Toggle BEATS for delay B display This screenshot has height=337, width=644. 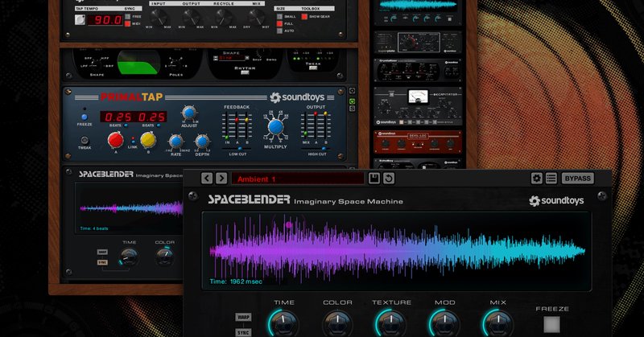coord(159,125)
